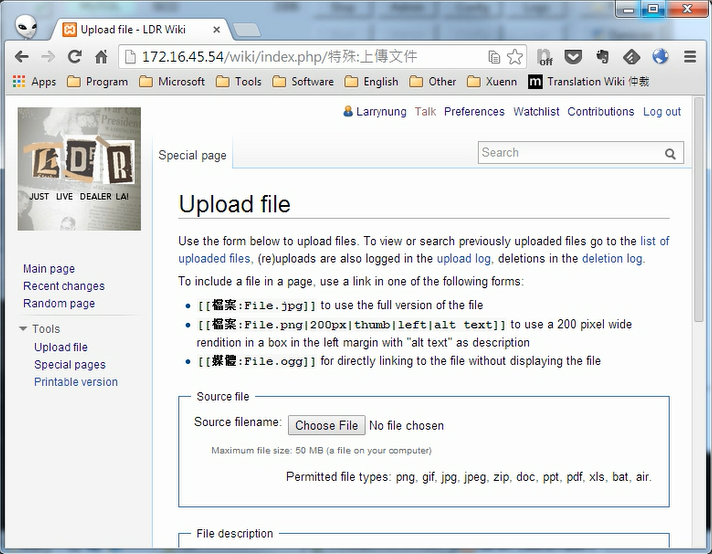712x554 pixels.
Task: Open the Watchlist link
Action: pyautogui.click(x=536, y=112)
